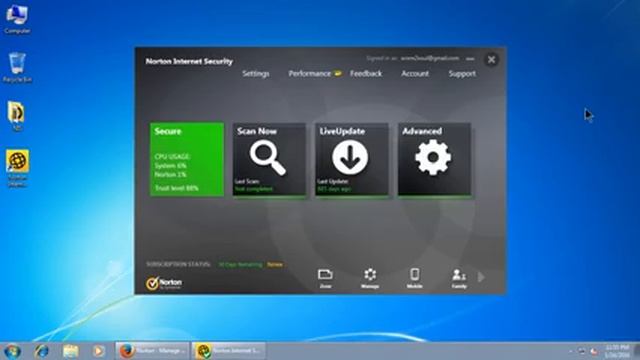This screenshot has height=360, width=640.
Task: Click the days remaining subscription text
Action: [x=240, y=264]
